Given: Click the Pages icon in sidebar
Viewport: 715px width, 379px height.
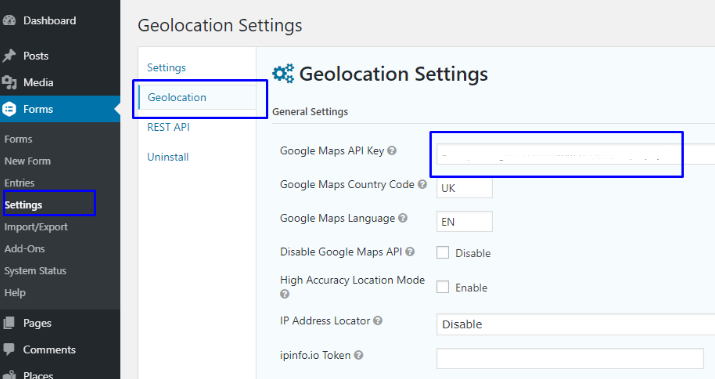Looking at the screenshot, I should pyautogui.click(x=9, y=323).
